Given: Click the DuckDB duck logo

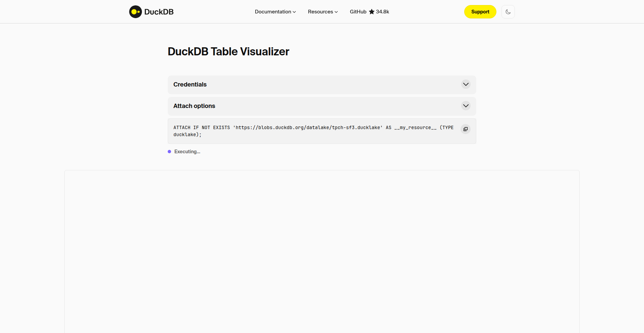Looking at the screenshot, I should click(136, 11).
